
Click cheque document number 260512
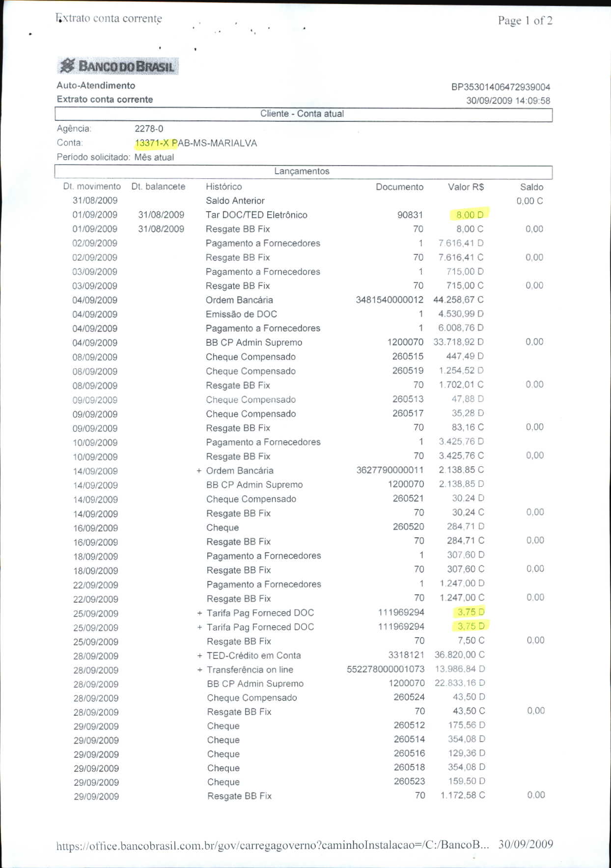click(x=409, y=726)
